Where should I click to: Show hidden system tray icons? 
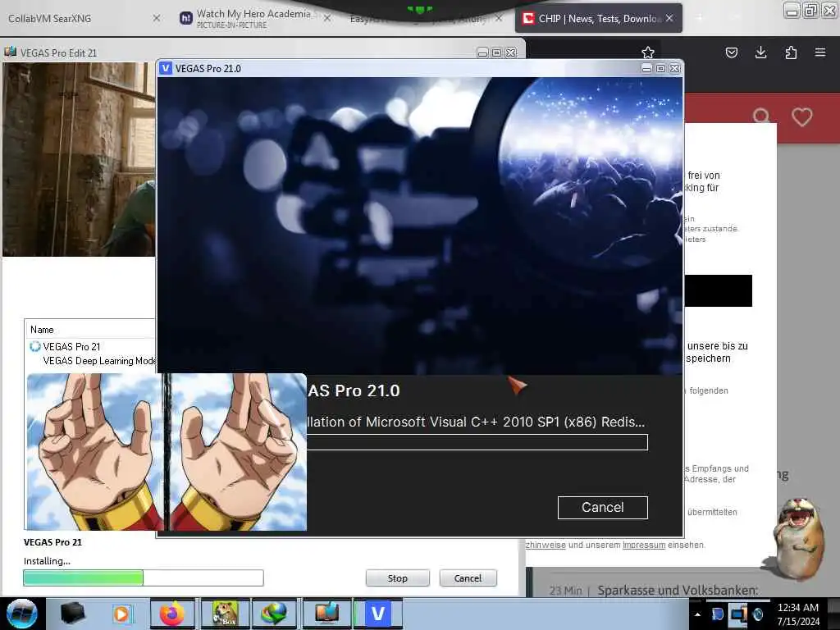point(697,614)
